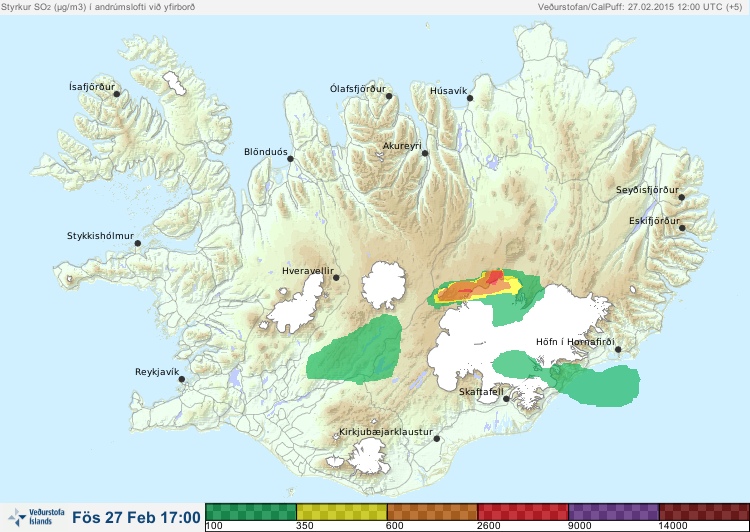Click the Ísafjörður label text
This screenshot has width=750, height=532.
[92, 87]
